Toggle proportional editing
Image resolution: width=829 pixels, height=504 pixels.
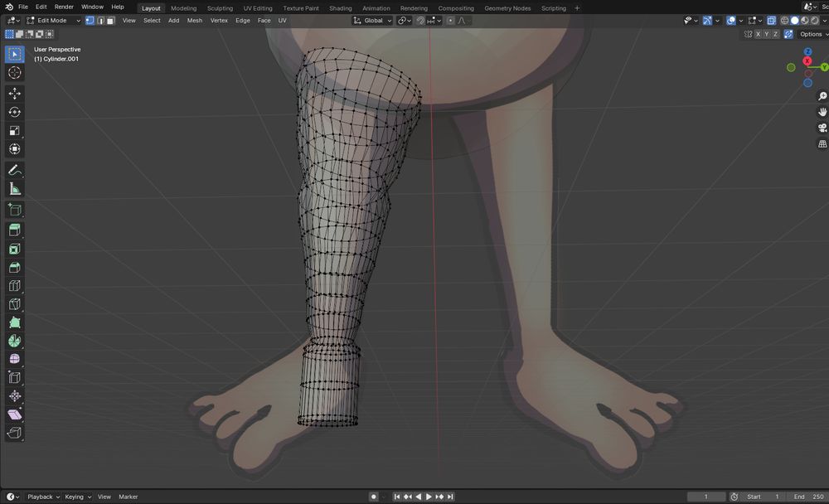click(x=450, y=21)
